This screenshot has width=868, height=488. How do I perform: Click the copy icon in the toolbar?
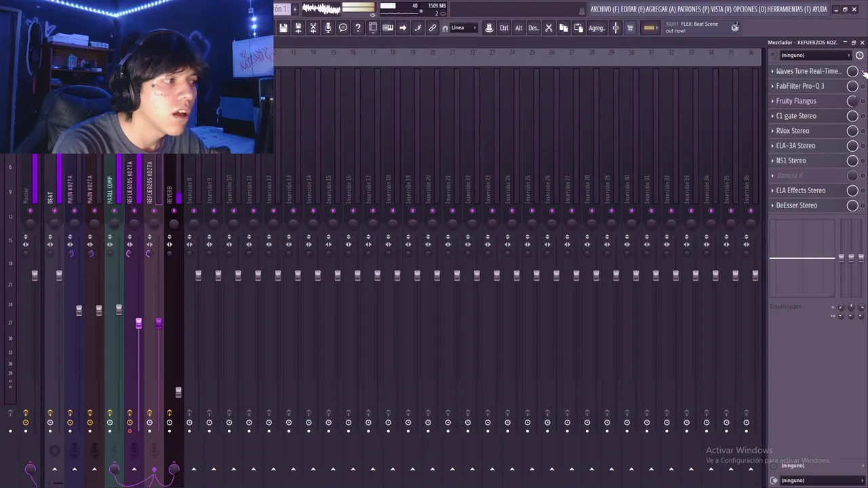coord(564,28)
